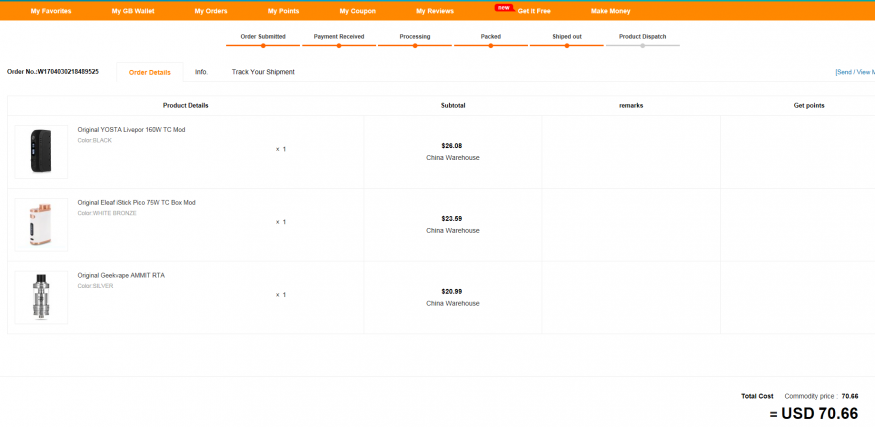
Task: Switch to the Info. tab
Action: click(x=201, y=72)
